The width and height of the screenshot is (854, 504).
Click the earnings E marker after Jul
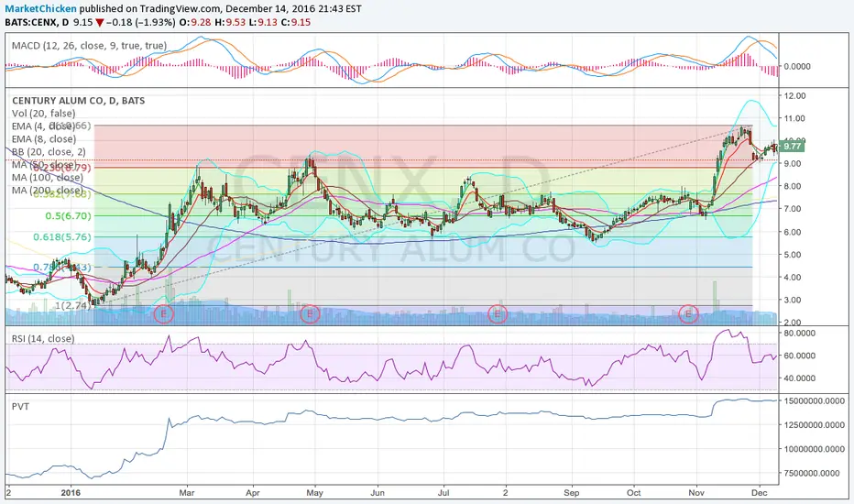[x=497, y=313]
